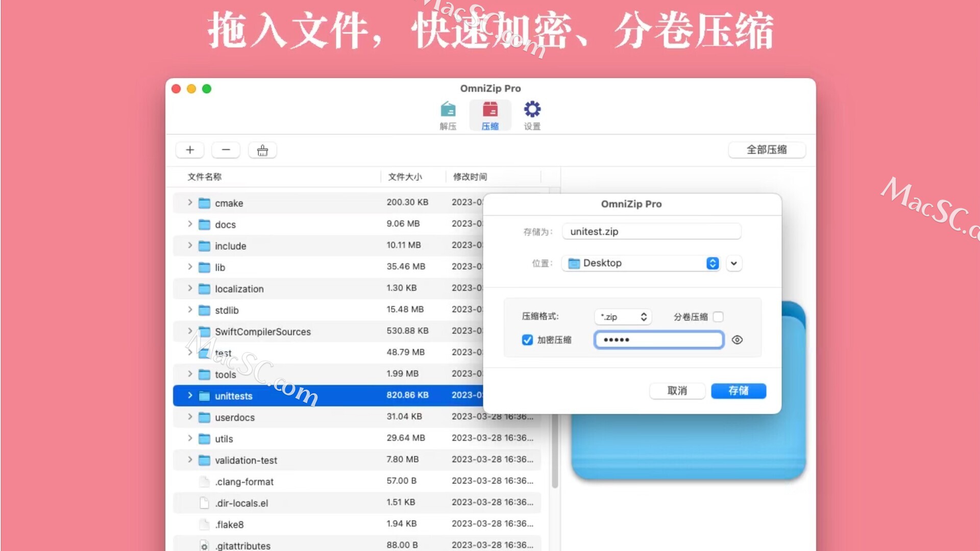The image size is (980, 551).
Task: Expand the stdlib folder
Action: pyautogui.click(x=190, y=310)
